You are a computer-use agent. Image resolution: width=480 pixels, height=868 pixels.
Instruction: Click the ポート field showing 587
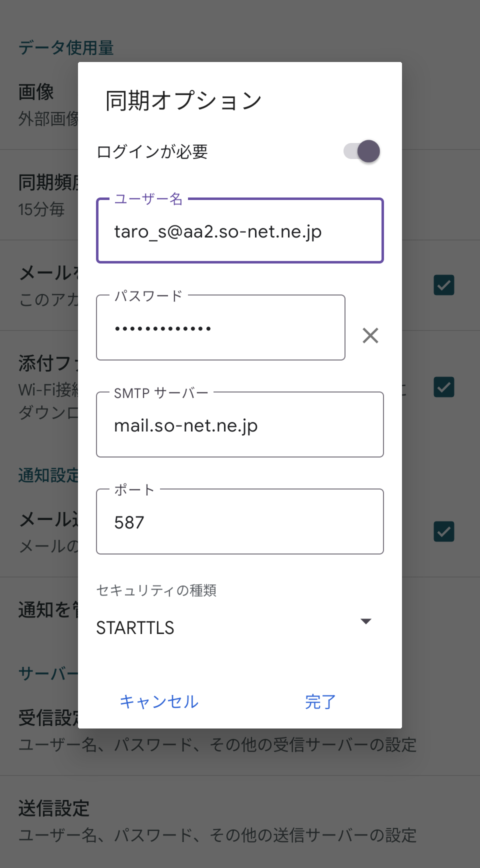point(240,522)
